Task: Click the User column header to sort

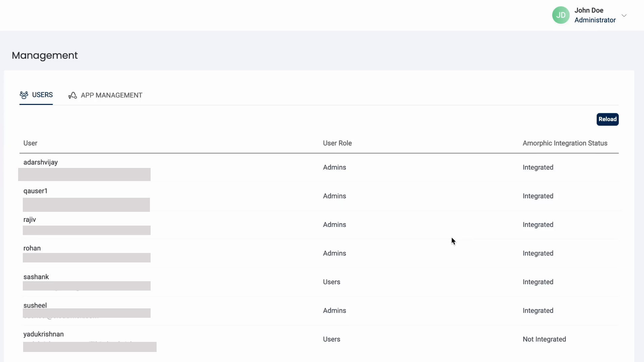Action: point(30,143)
